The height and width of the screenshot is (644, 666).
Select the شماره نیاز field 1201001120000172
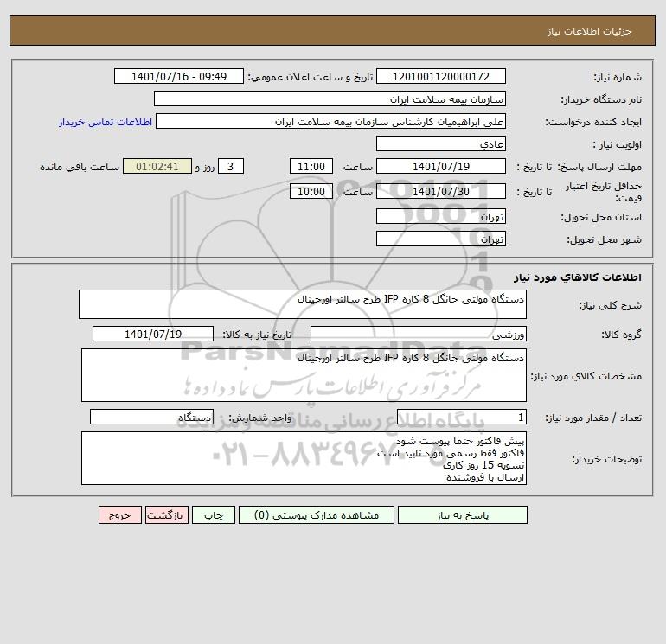[x=441, y=76]
